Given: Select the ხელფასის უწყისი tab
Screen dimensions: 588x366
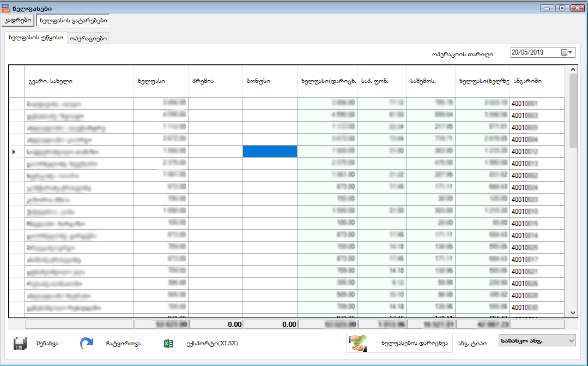Looking at the screenshot, I should 36,38.
